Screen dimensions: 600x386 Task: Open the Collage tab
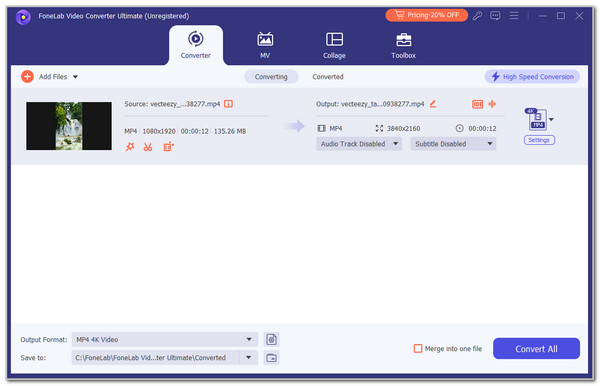(334, 45)
